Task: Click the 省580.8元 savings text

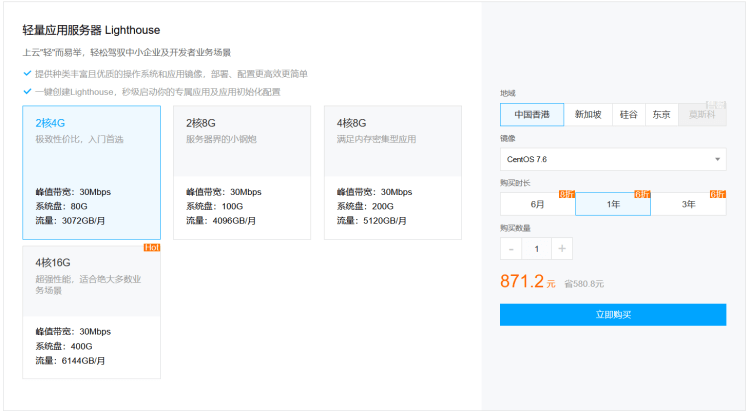Action: click(x=584, y=284)
